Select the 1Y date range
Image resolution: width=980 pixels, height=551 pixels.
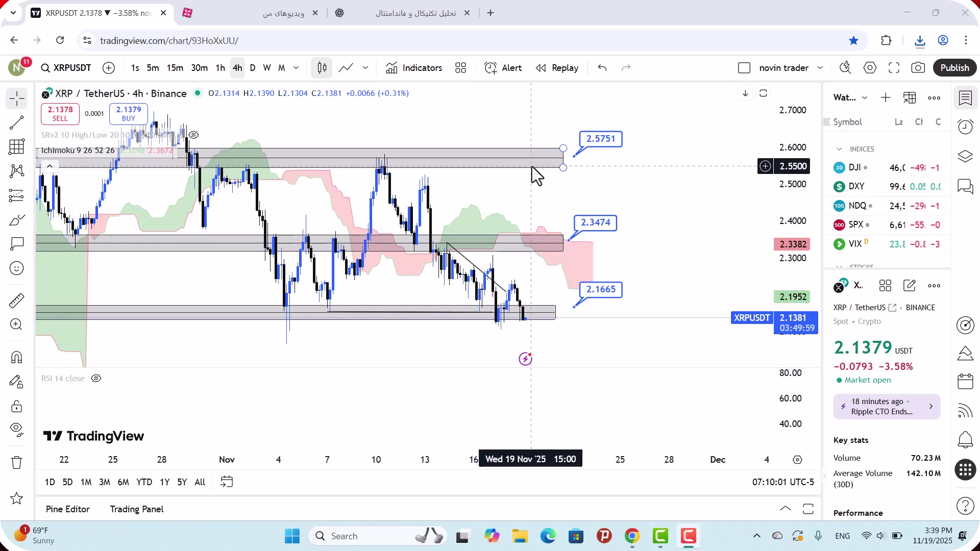click(x=164, y=482)
